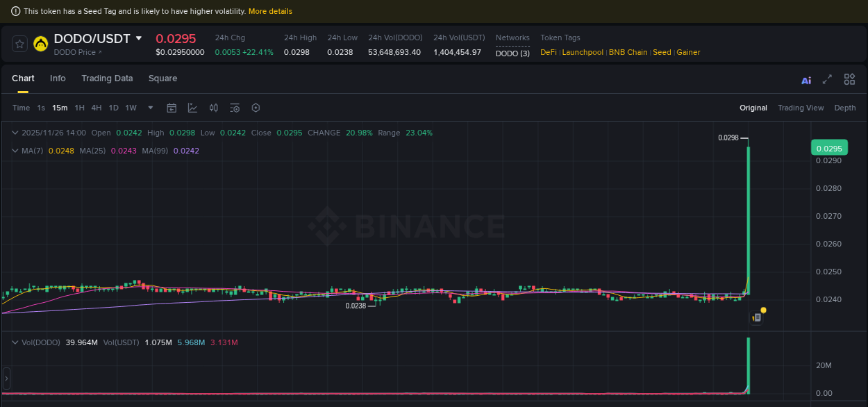This screenshot has width=868, height=407.
Task: Open the extra timeframes dropdown arrow
Action: (150, 108)
